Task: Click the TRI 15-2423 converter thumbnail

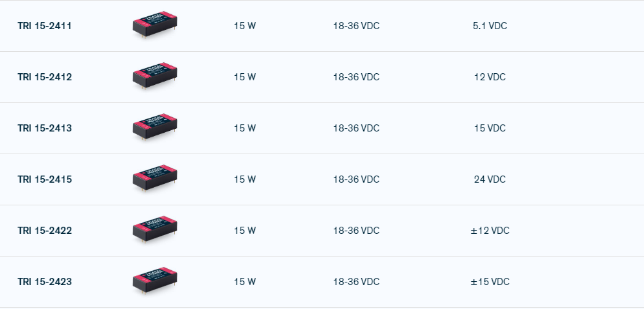Action: 155,281
